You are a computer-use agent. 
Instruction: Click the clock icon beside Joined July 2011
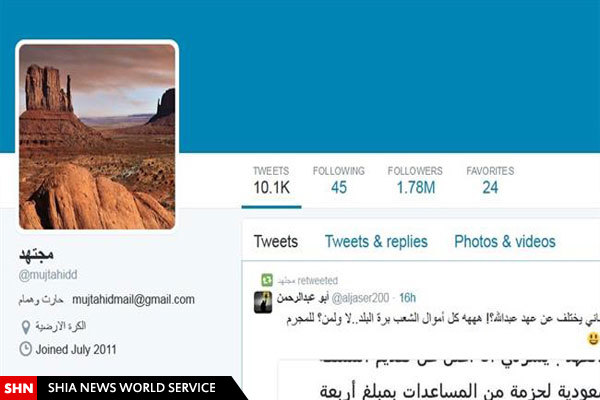pyautogui.click(x=25, y=349)
